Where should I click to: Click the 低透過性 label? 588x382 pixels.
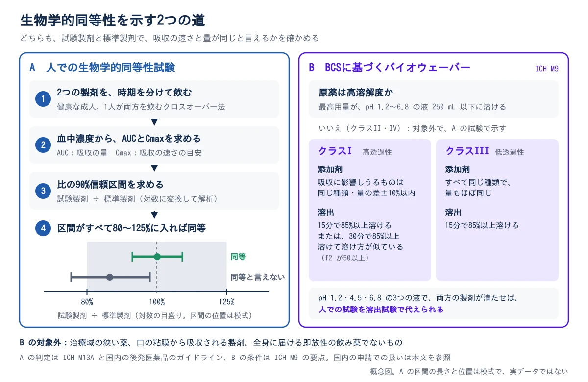tap(510, 152)
